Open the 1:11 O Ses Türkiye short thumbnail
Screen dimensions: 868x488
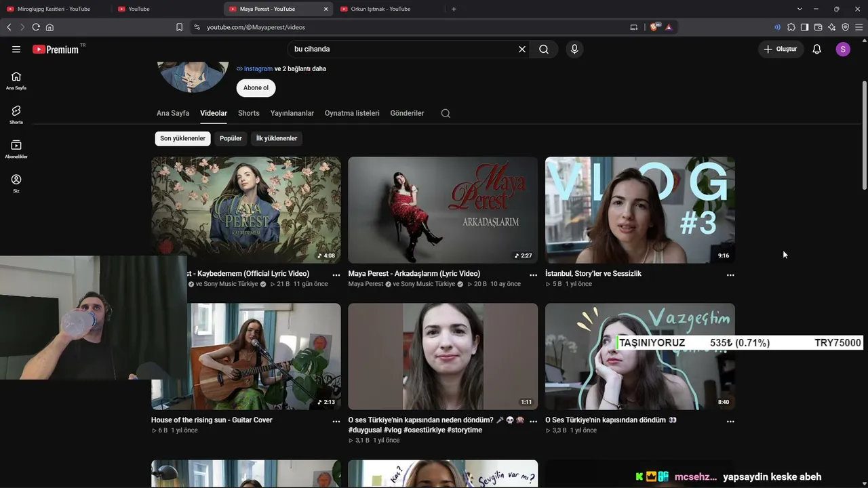tap(443, 357)
